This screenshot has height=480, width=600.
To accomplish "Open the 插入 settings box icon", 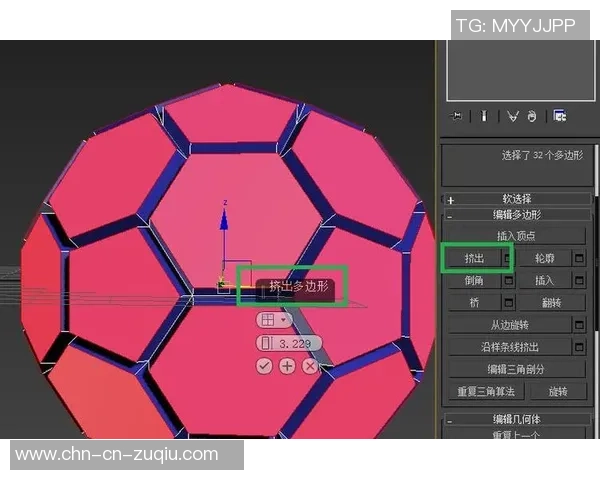I will (579, 281).
